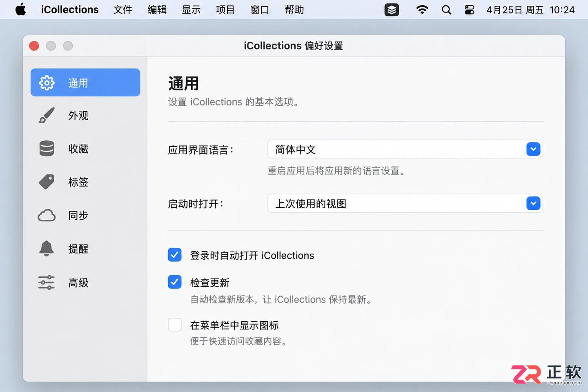Click the 在菜单栏中显示图标 label text
The height and width of the screenshot is (392, 588).
point(234,325)
